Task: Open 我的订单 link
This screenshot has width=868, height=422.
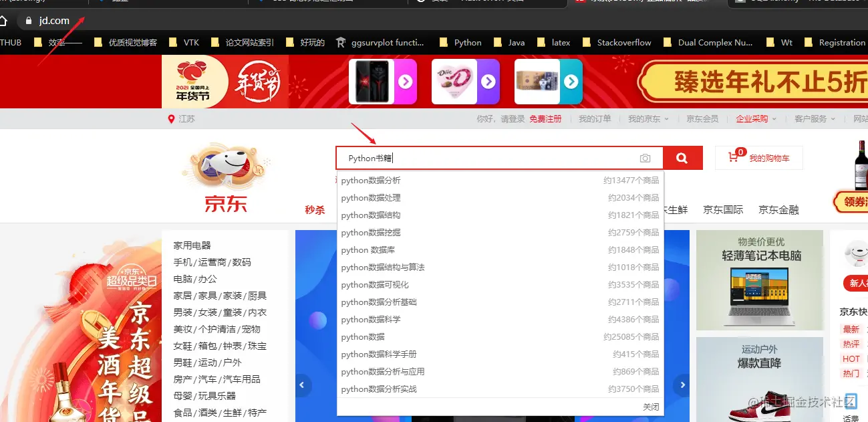Action: [595, 119]
